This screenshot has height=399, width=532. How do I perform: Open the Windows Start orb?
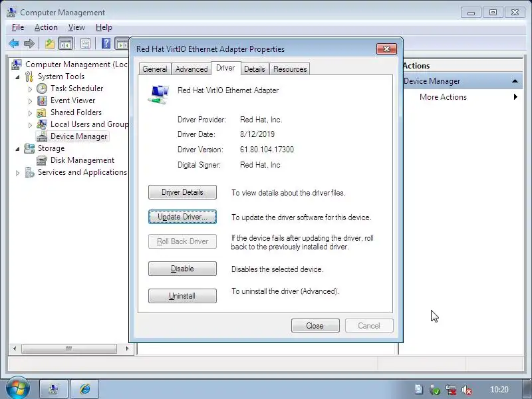(18, 388)
